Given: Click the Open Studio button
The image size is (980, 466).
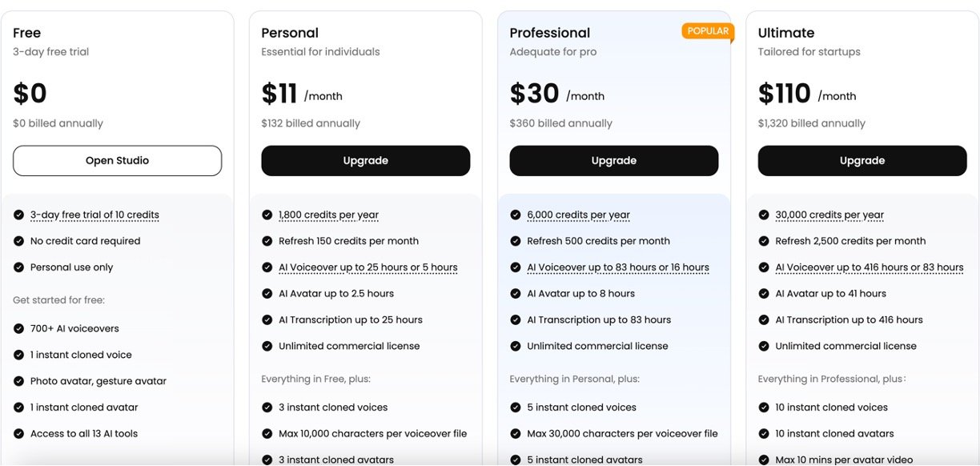Looking at the screenshot, I should (117, 161).
